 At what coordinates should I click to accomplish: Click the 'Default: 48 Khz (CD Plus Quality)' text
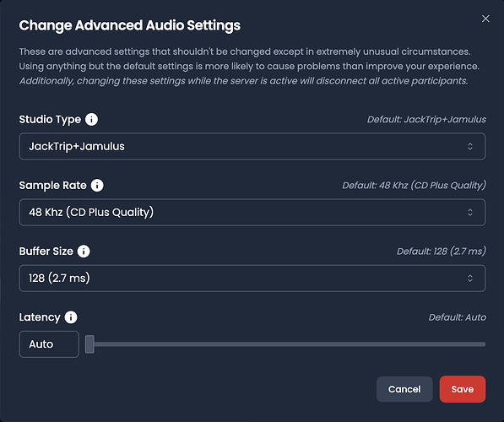coord(414,186)
